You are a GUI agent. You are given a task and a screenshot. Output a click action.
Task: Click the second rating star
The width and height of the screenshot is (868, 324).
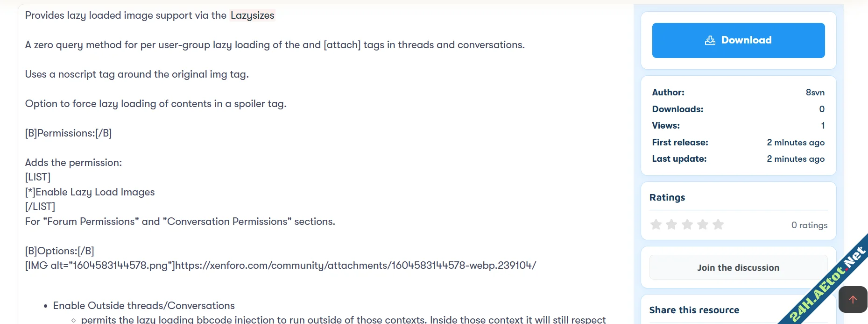pos(671,225)
